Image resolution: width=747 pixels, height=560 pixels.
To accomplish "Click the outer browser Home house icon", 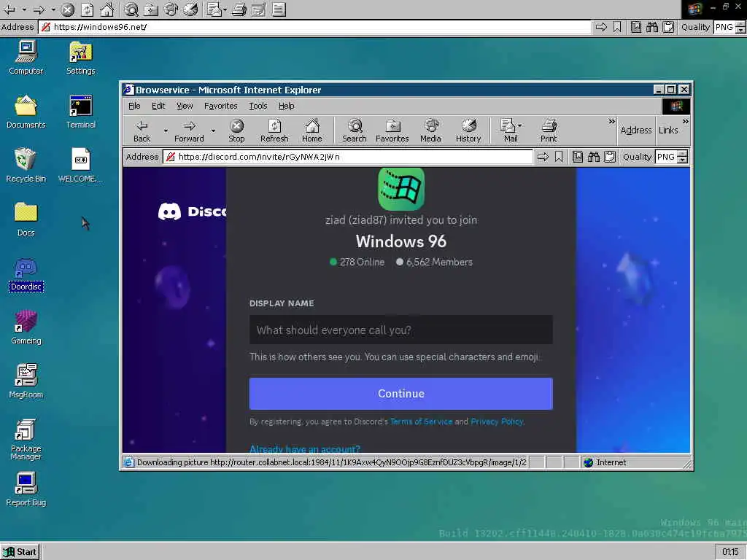I will 107,9.
